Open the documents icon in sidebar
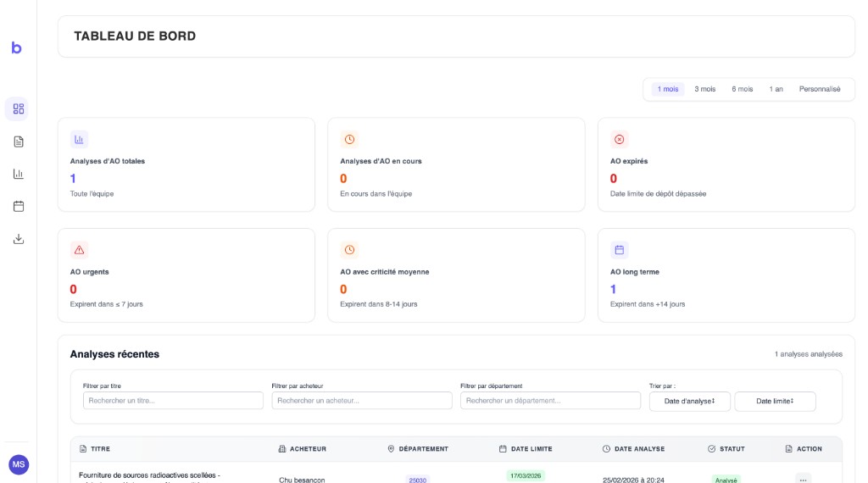This screenshot has height=483, width=868. click(x=19, y=142)
